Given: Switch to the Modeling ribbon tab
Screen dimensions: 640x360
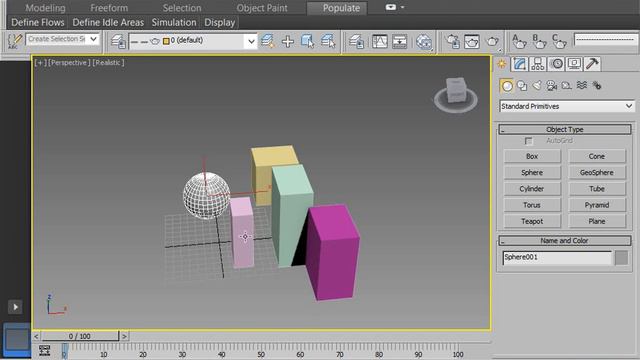Looking at the screenshot, I should pyautogui.click(x=45, y=8).
